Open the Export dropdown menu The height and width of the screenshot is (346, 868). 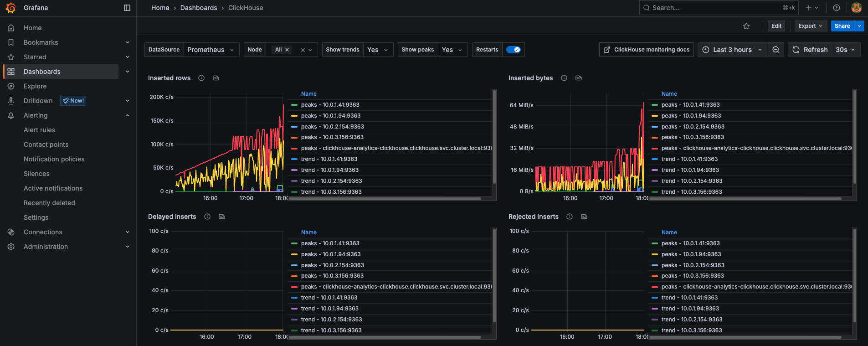point(811,26)
